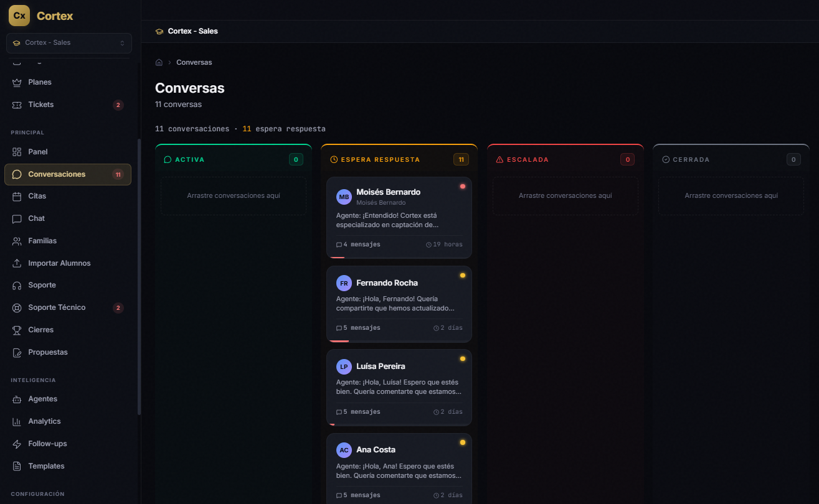Viewport: 819px width, 504px height.
Task: Click the Follow-ups lightning icon
Action: [17, 444]
